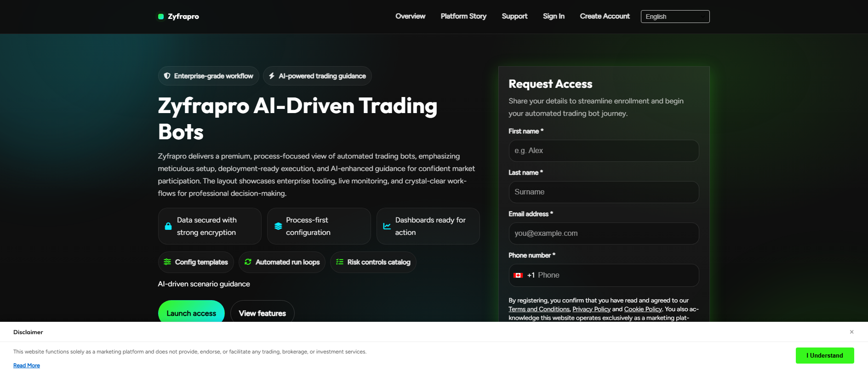Go to Platform Story in the navigation
Image resolution: width=868 pixels, height=376 pixels.
[463, 16]
